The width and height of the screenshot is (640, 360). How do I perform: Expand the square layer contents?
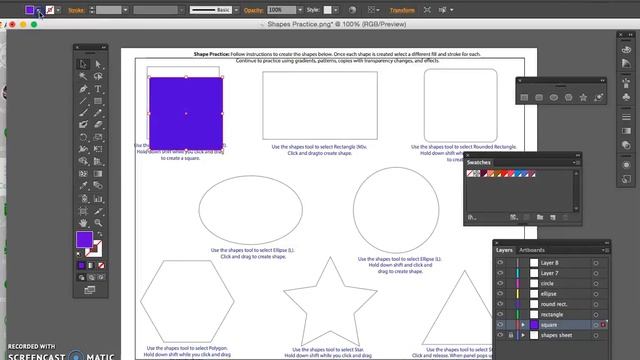coord(523,325)
